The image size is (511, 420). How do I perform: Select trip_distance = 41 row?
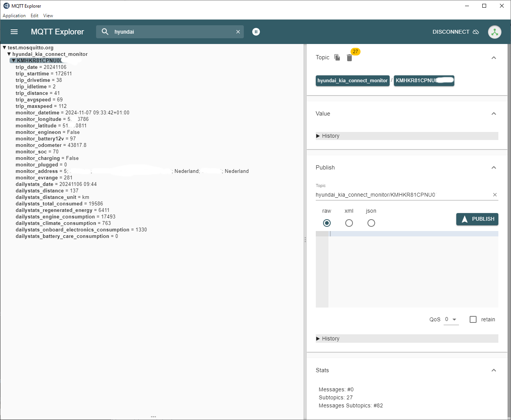38,93
